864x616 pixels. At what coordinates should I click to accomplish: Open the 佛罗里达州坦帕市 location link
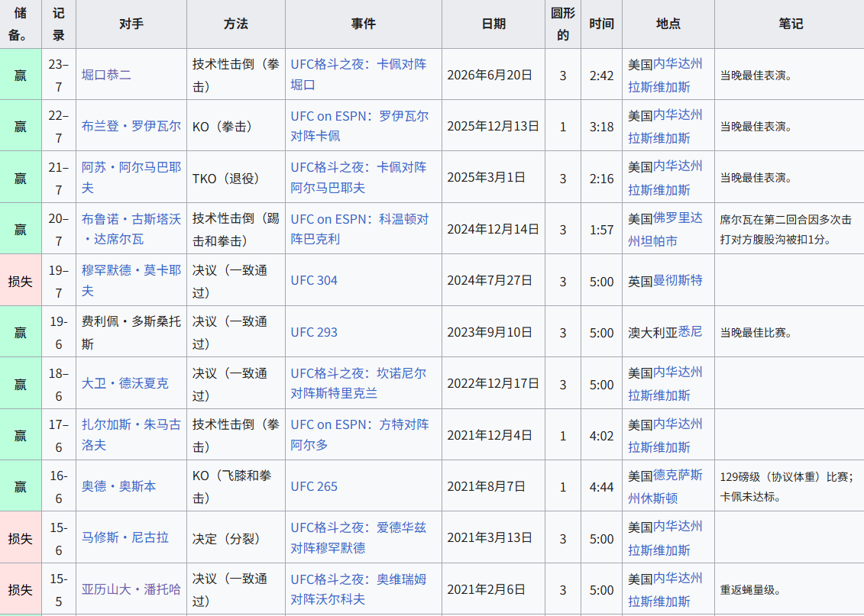point(665,229)
